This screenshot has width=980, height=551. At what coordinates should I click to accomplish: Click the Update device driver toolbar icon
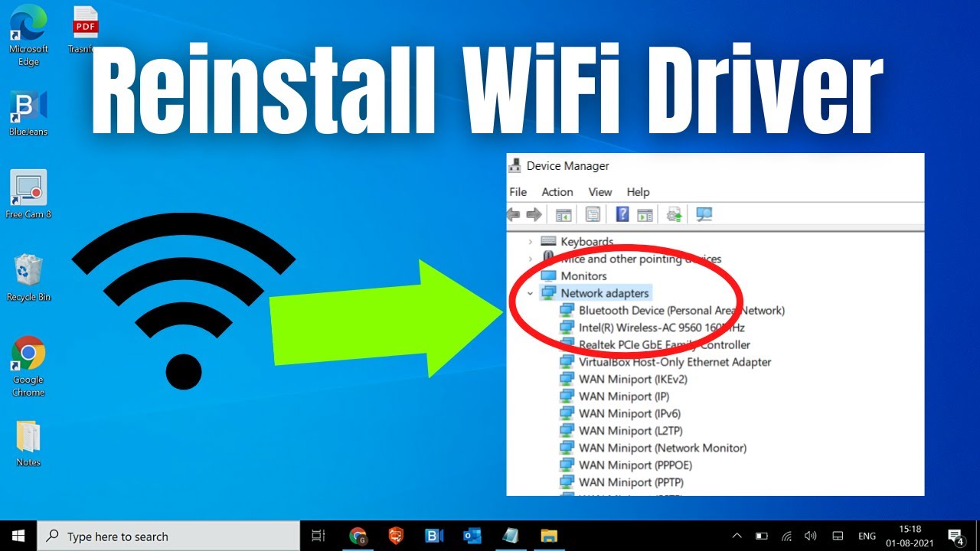pyautogui.click(x=675, y=215)
